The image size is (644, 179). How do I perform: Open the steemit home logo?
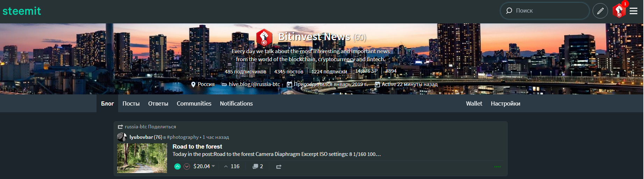(x=22, y=11)
